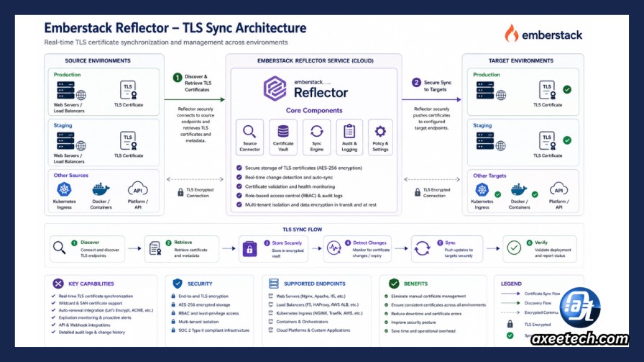Viewport: 644px width, 362px height.
Task: Select Docker / Containers icon in Other Targets
Action: point(518,190)
